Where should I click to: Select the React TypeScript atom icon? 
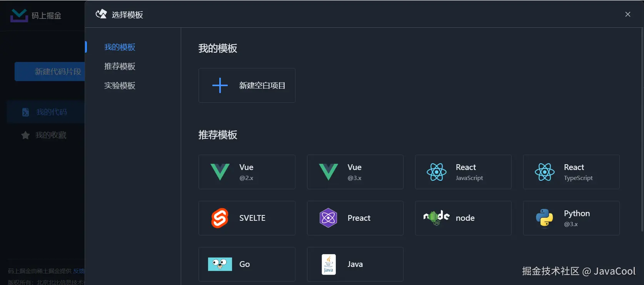point(544,172)
